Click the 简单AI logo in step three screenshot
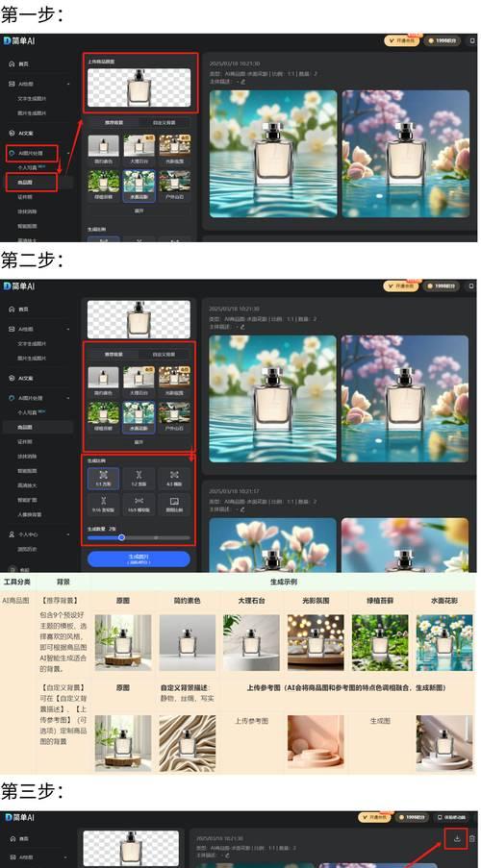 click(x=19, y=817)
